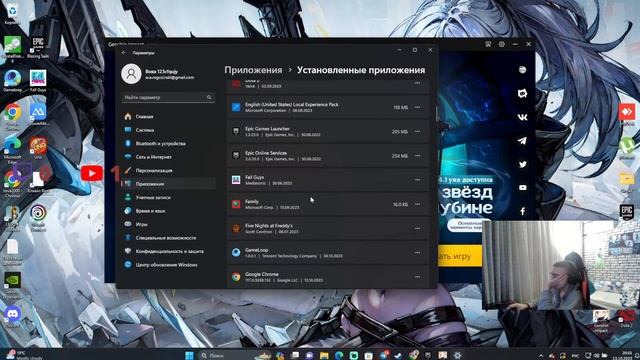Click the Epic Games Launcher list icon
Screen dimensions: 640x360
(x=236, y=131)
